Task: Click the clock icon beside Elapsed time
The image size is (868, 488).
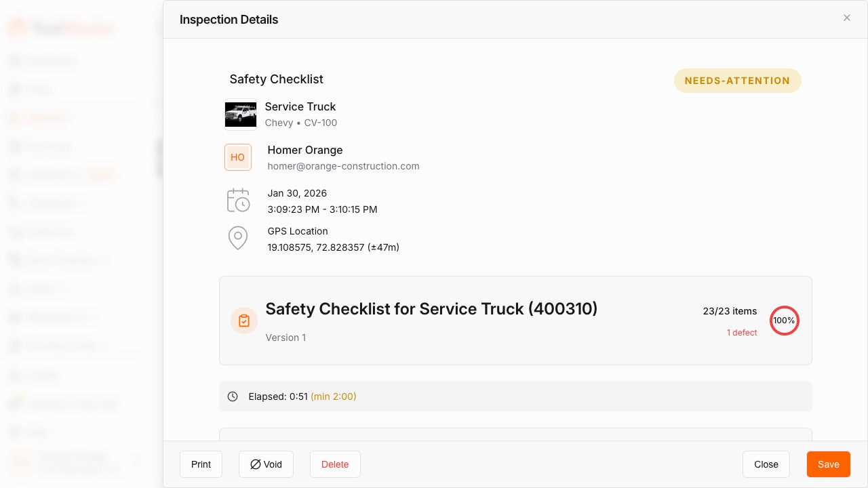Action: pos(233,396)
